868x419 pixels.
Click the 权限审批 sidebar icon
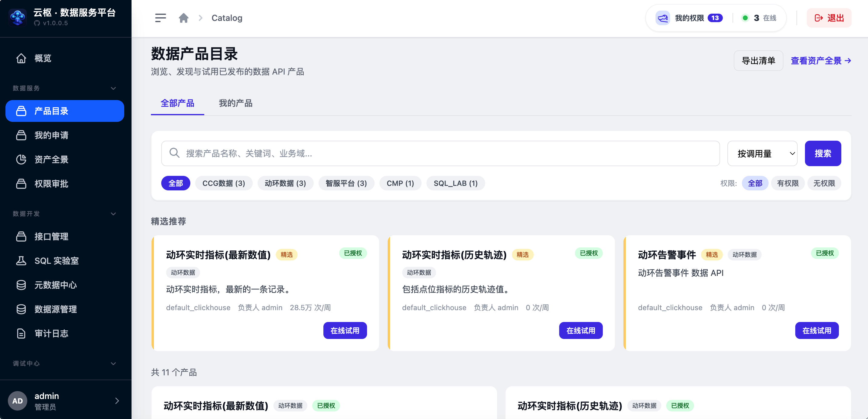[x=21, y=184]
